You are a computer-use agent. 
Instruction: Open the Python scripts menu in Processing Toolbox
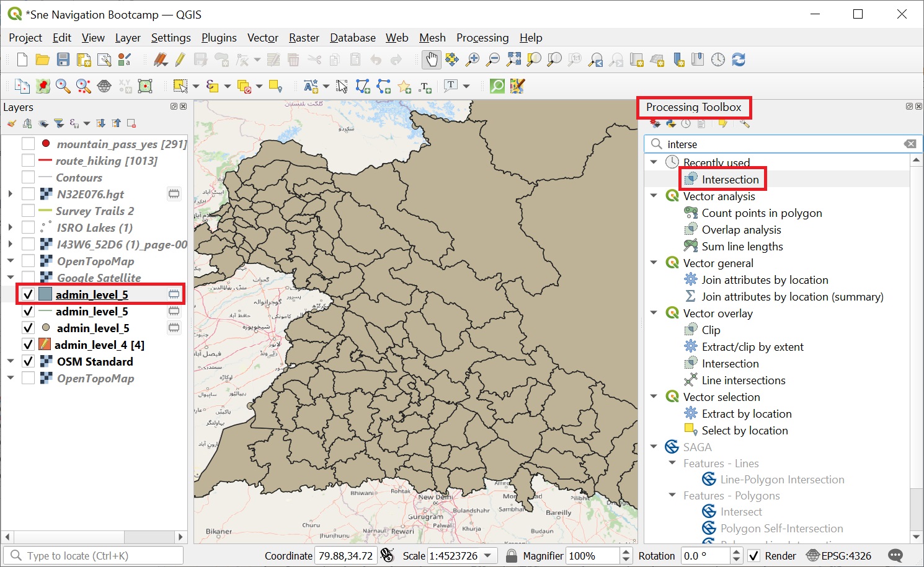point(671,123)
